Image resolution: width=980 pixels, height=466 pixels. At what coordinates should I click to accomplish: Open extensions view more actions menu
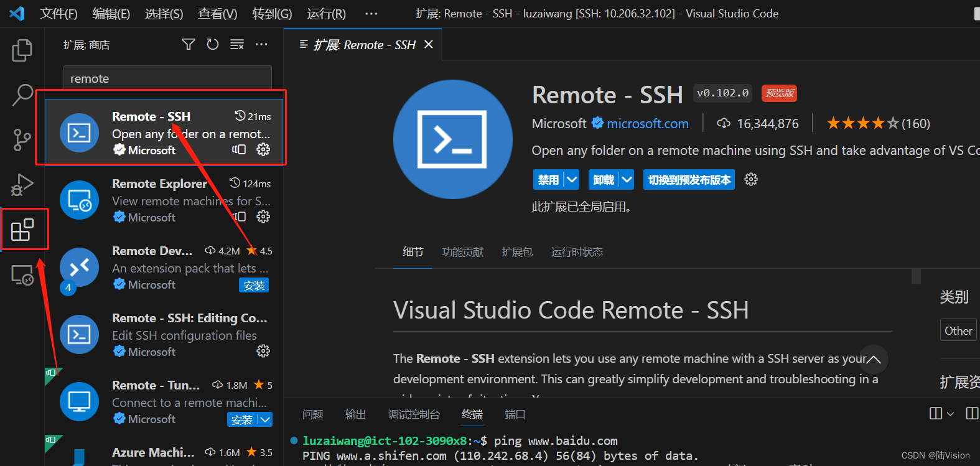pos(261,44)
